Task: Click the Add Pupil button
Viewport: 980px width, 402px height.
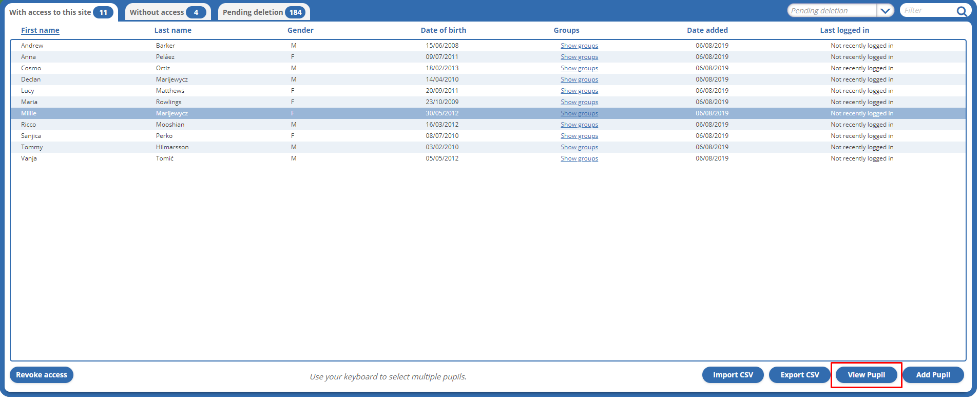Action: tap(933, 375)
